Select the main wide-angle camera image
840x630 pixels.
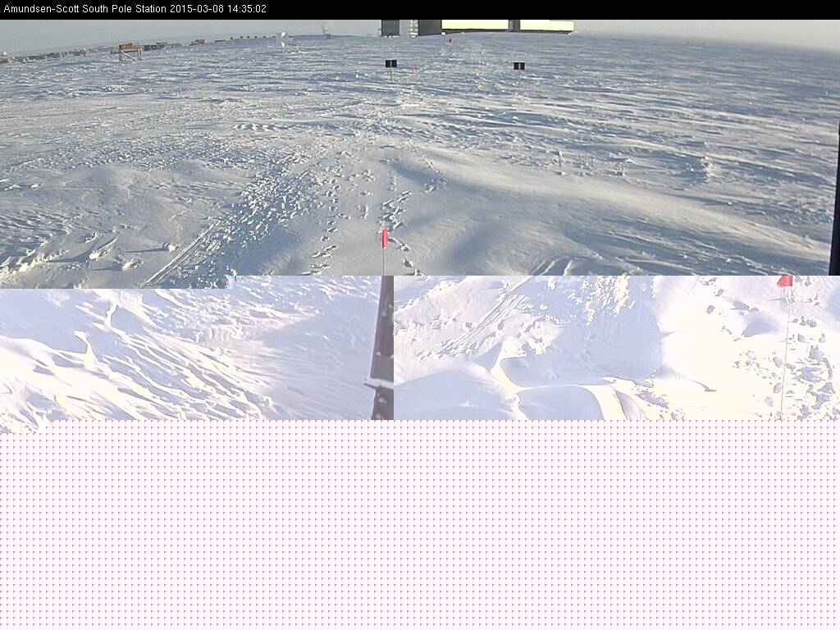pyautogui.click(x=574, y=164)
